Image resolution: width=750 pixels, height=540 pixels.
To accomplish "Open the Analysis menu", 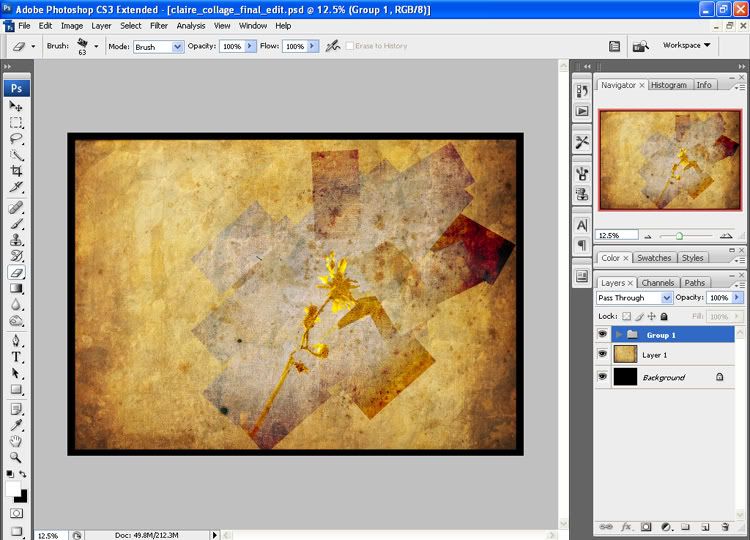I will pyautogui.click(x=191, y=26).
